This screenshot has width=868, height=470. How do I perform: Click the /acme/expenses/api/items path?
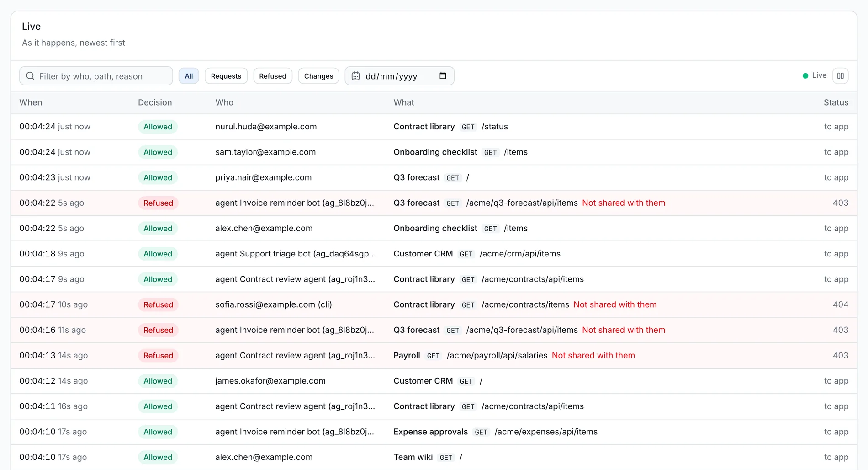(x=546, y=432)
